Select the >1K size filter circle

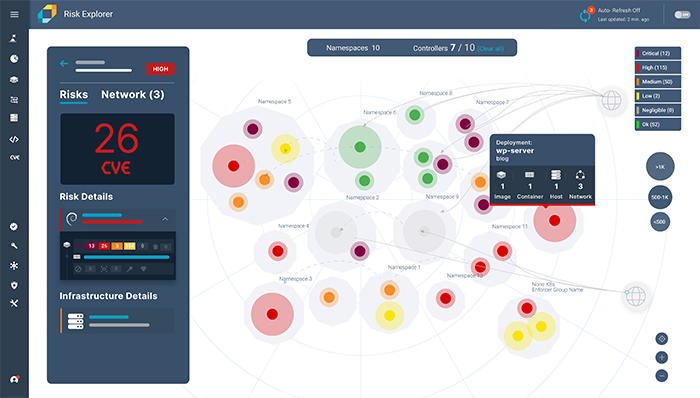660,166
